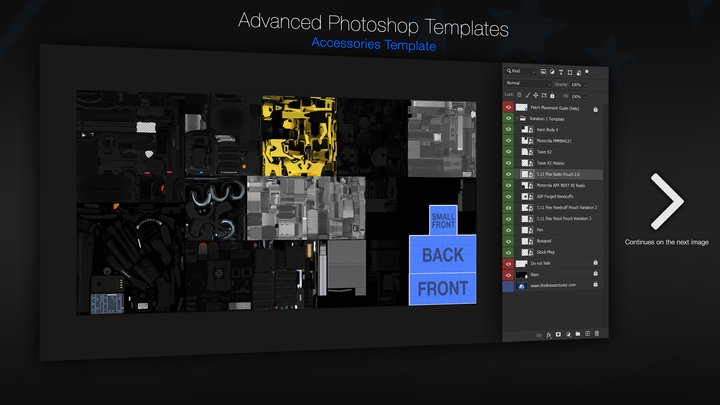The height and width of the screenshot is (405, 720).
Task: Lock position move icon
Action: coord(535,95)
